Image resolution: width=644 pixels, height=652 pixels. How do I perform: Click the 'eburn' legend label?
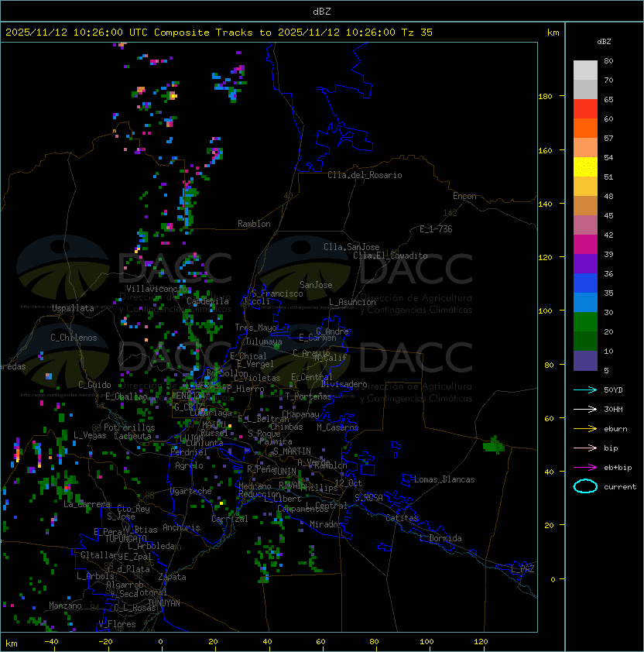pyautogui.click(x=615, y=429)
